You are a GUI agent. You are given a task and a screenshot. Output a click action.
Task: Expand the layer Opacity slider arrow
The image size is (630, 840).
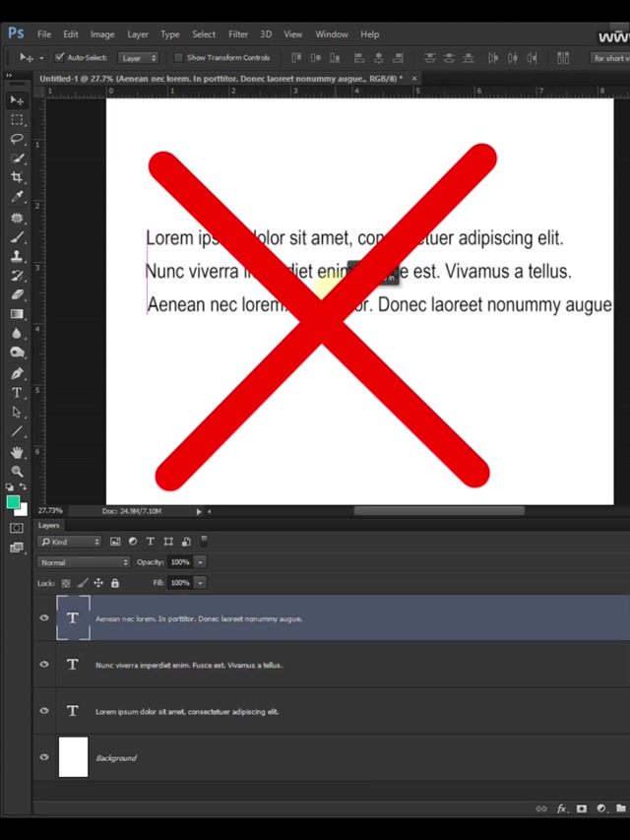coord(201,562)
